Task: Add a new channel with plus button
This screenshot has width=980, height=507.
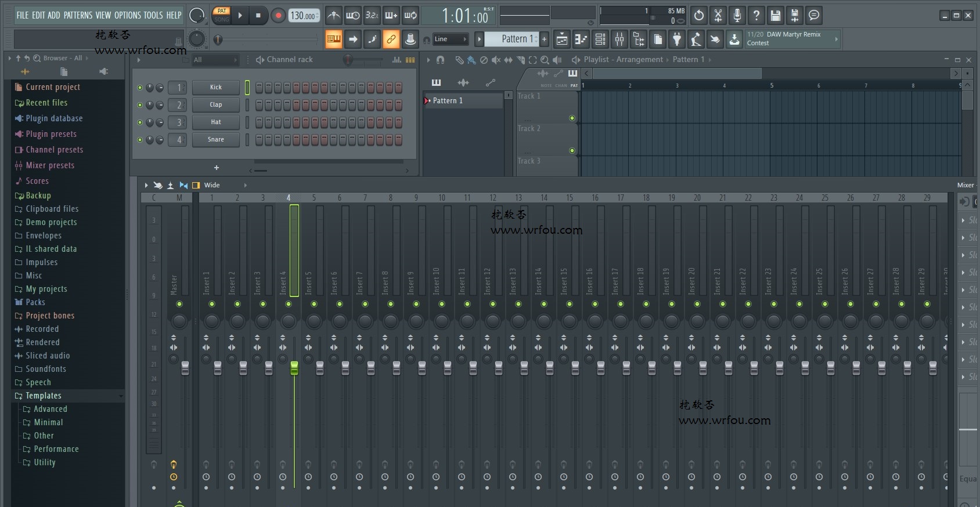Action: [x=217, y=168]
